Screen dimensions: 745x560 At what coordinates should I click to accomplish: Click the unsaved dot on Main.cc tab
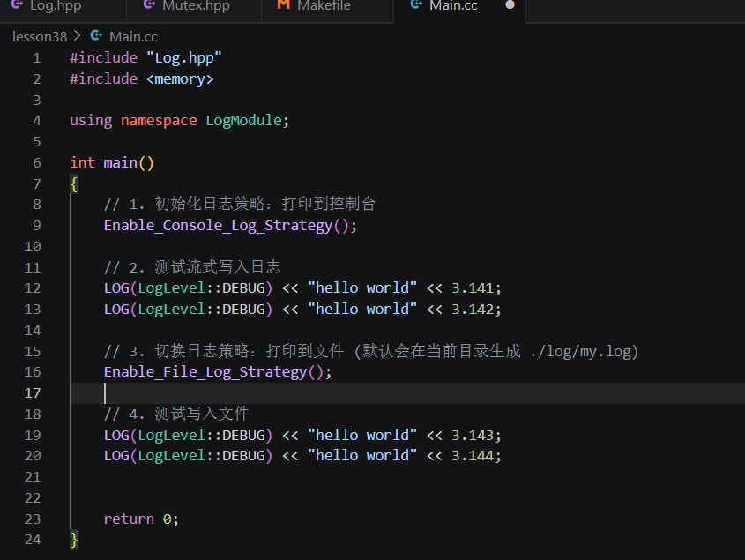[x=510, y=5]
